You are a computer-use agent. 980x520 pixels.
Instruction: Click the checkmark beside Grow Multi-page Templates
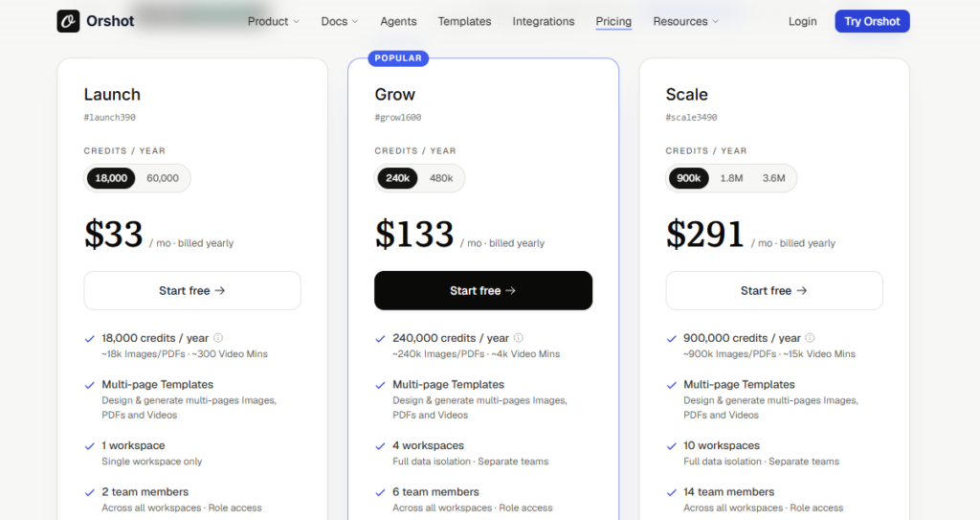(380, 385)
